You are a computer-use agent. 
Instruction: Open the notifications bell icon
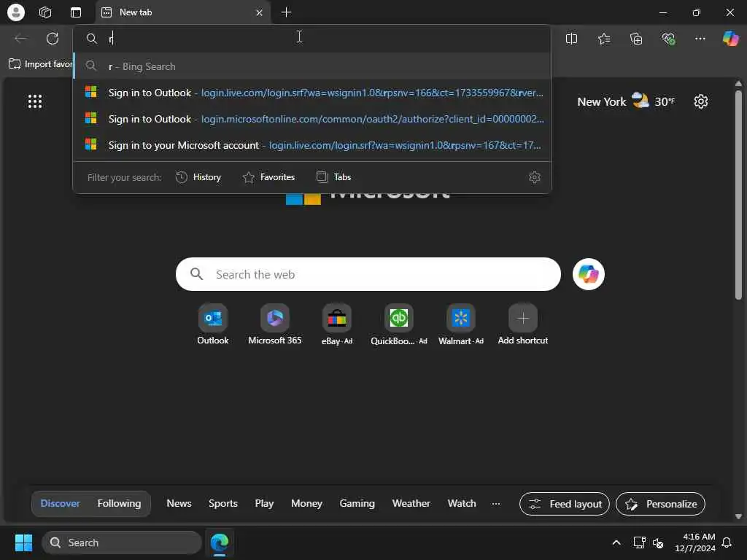tap(727, 542)
